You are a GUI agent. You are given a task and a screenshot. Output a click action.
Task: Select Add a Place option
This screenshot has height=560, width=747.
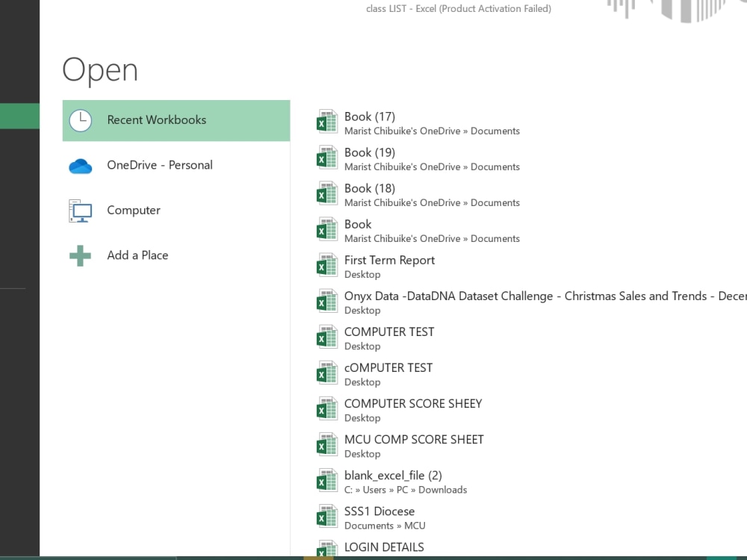point(176,255)
